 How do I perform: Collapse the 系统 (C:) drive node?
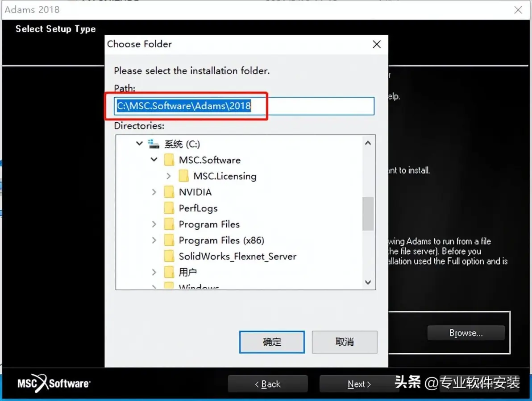[x=139, y=143]
